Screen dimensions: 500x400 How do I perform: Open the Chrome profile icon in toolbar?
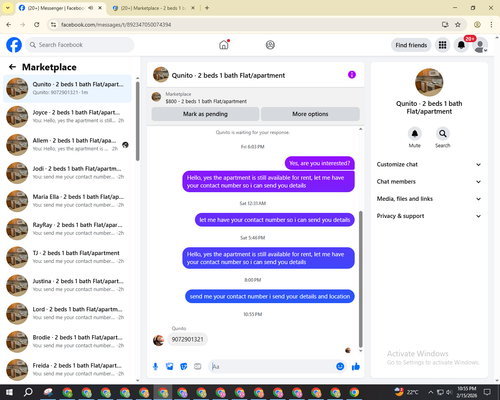click(x=477, y=24)
